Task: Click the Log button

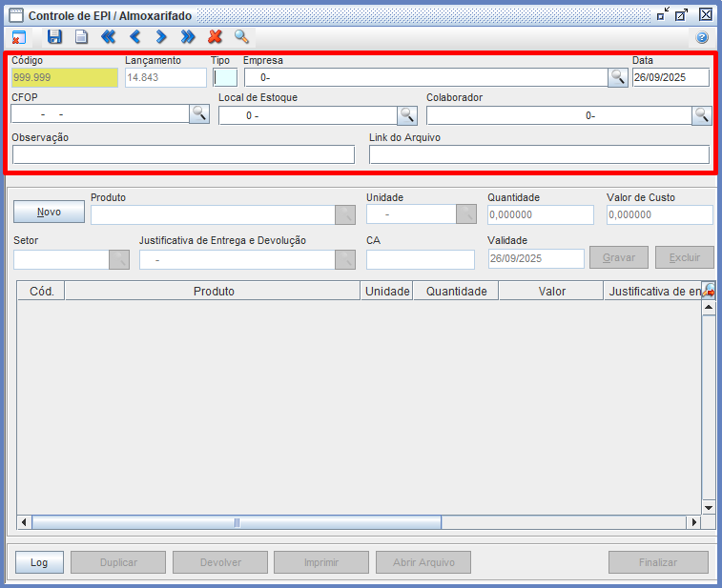Action: point(39,562)
